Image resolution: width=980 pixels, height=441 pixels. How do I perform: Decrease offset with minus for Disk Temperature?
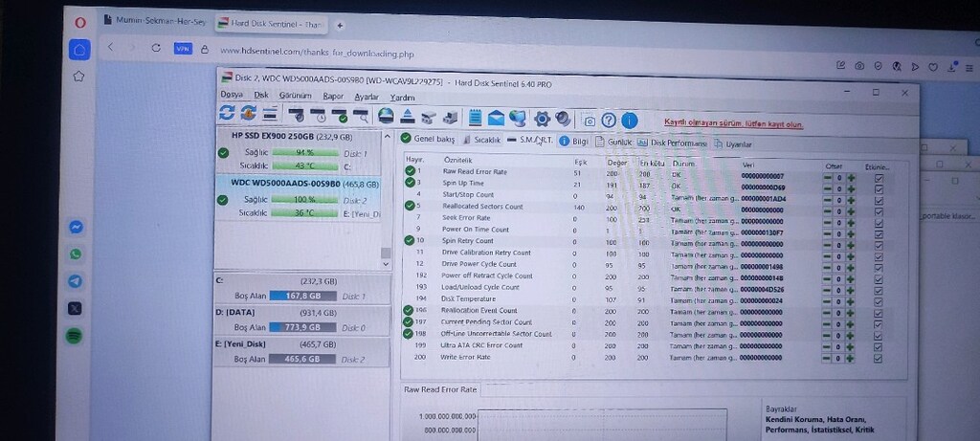tap(826, 302)
